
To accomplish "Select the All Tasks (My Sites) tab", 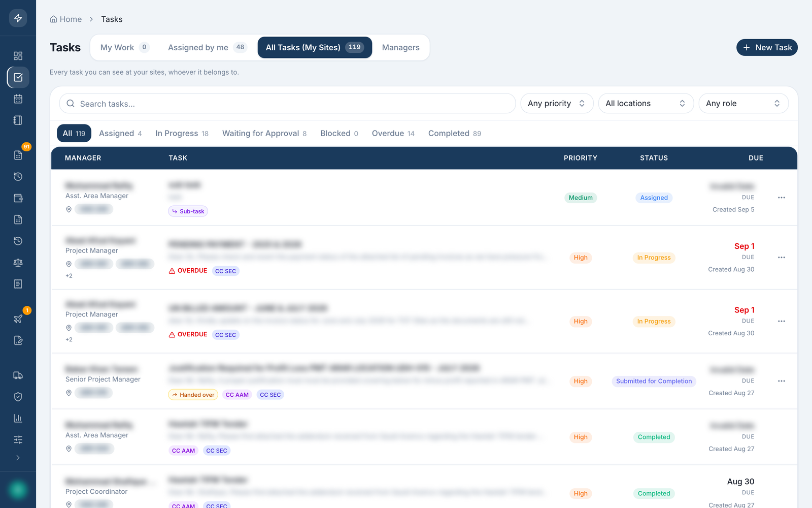I will [x=315, y=47].
